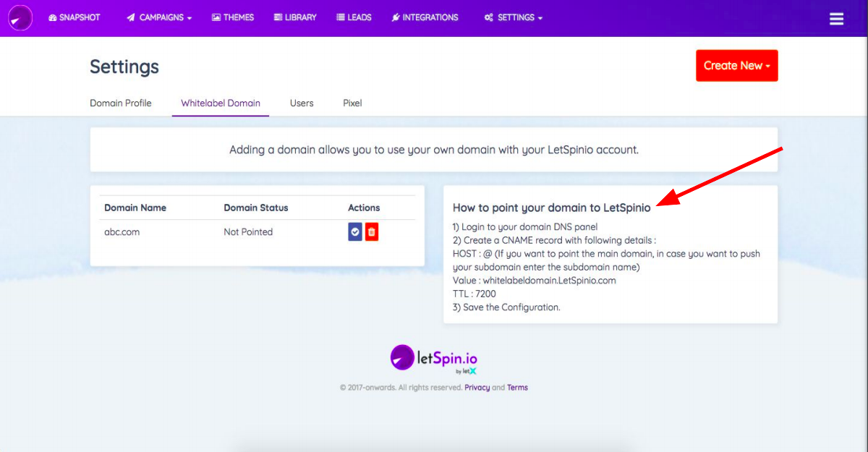Click the Library icon in navbar
Viewport: 868px width, 452px height.
coord(278,17)
